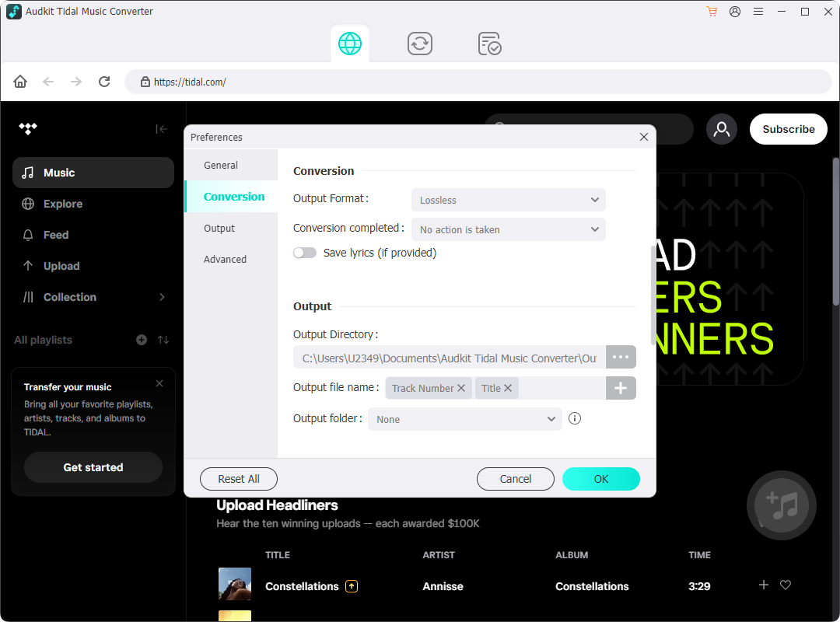Click Cancel in Preferences dialog

coord(516,479)
